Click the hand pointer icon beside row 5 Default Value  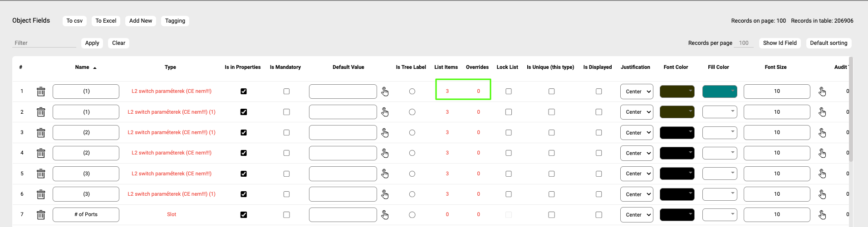(x=385, y=174)
